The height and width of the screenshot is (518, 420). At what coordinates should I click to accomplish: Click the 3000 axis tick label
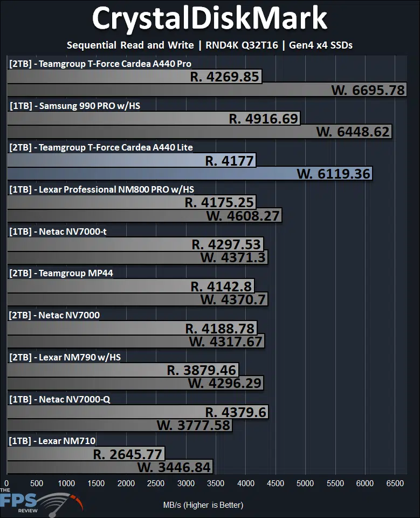pyautogui.click(x=186, y=483)
